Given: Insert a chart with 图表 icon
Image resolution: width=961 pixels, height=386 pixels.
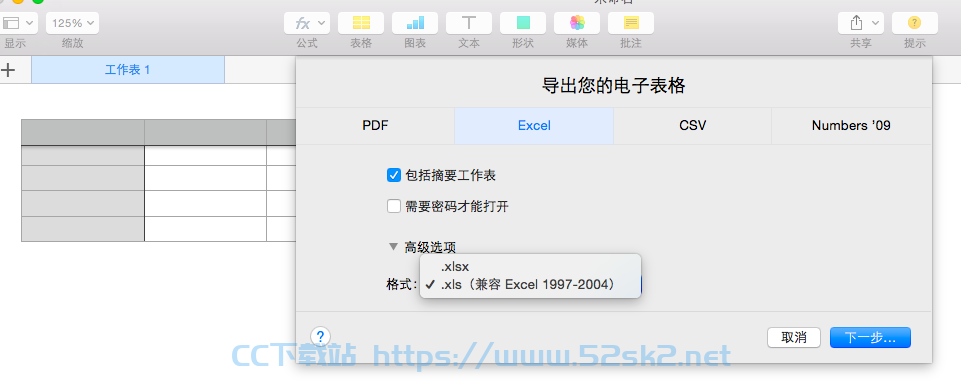Looking at the screenshot, I should tap(415, 23).
